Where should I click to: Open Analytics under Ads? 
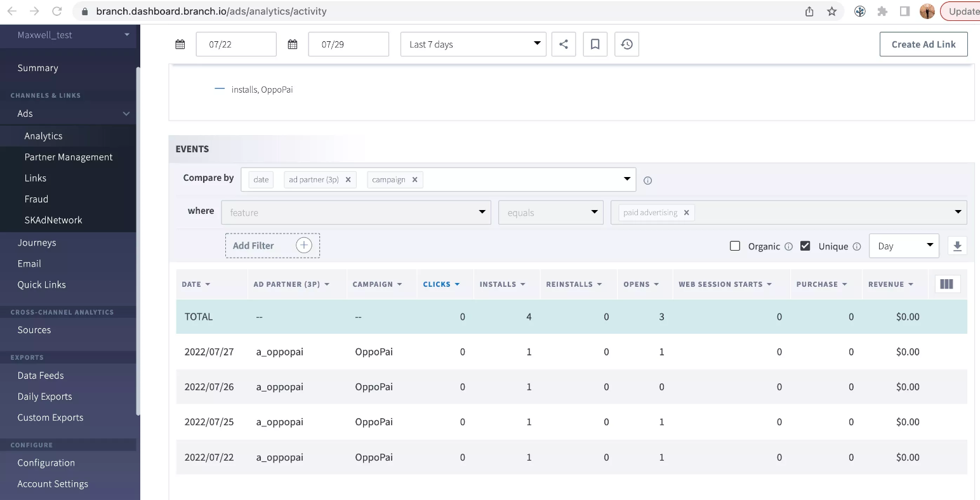pos(43,136)
